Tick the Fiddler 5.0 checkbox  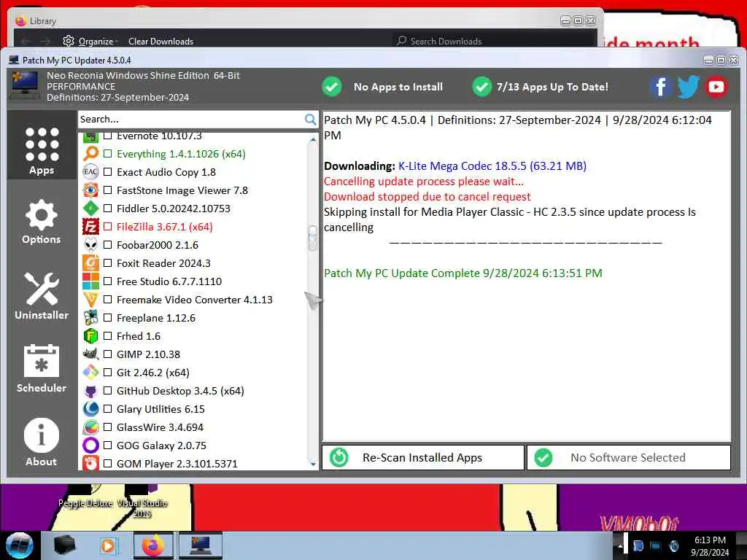tap(108, 208)
